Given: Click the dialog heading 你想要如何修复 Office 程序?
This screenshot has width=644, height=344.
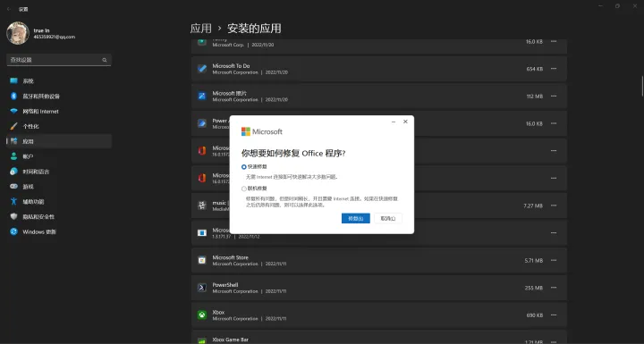Looking at the screenshot, I should 293,153.
